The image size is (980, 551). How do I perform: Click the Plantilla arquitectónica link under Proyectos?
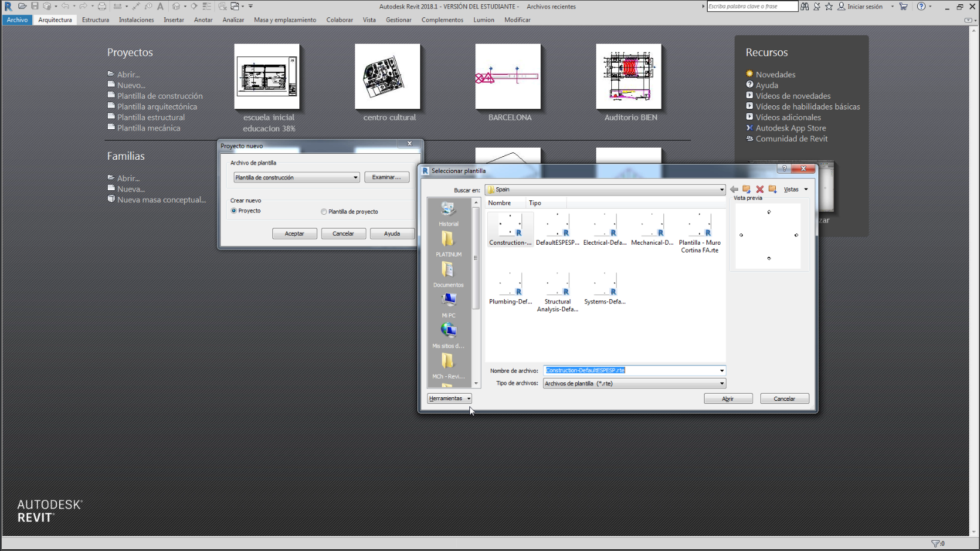157,106
